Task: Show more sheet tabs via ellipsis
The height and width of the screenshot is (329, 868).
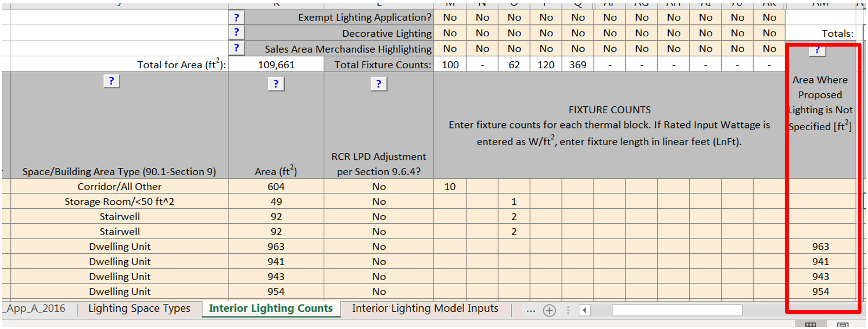Action: 531,311
